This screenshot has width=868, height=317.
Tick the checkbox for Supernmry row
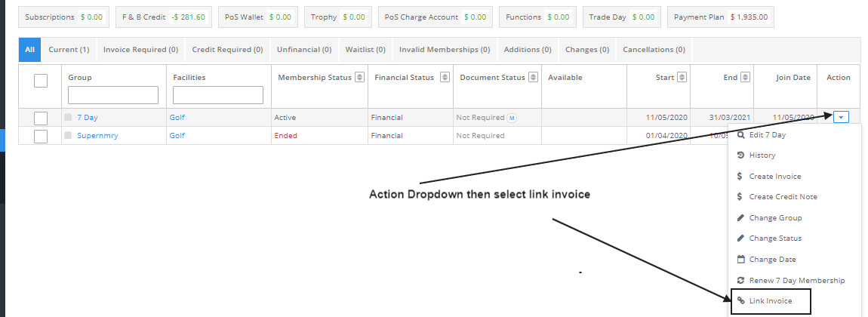pos(41,136)
